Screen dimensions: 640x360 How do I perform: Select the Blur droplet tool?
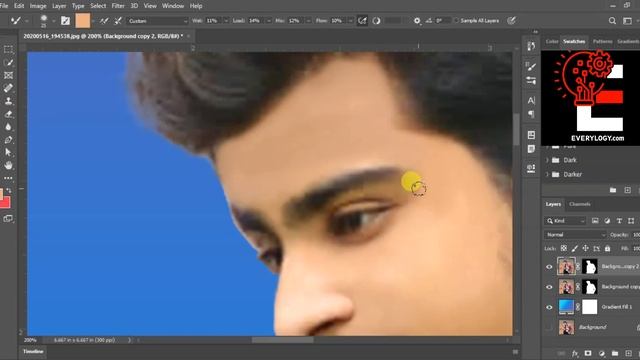coord(8,127)
